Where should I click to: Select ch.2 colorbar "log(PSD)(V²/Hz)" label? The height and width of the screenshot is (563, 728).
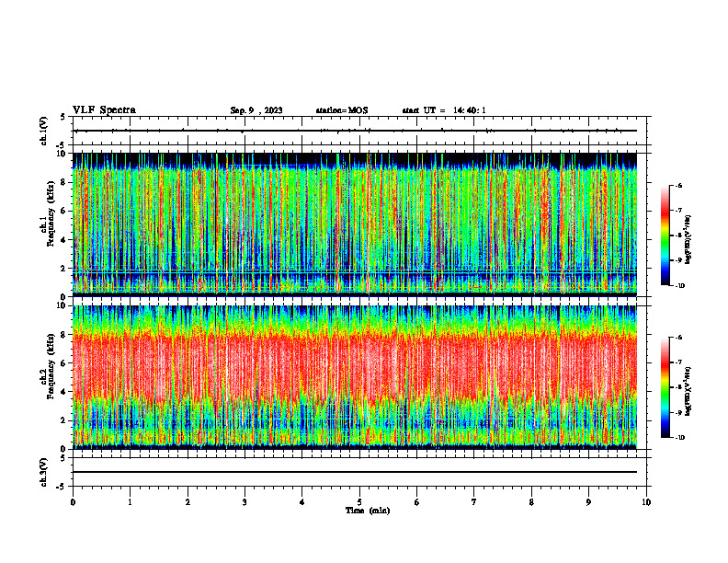688,392
